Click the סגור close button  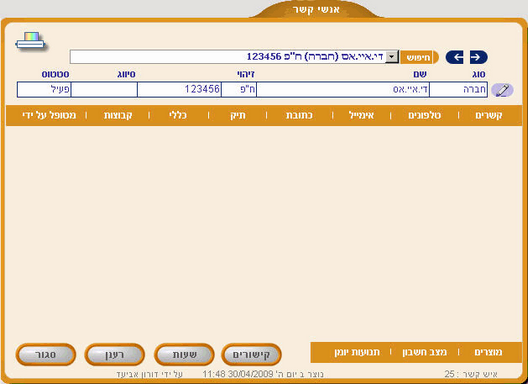(45, 354)
